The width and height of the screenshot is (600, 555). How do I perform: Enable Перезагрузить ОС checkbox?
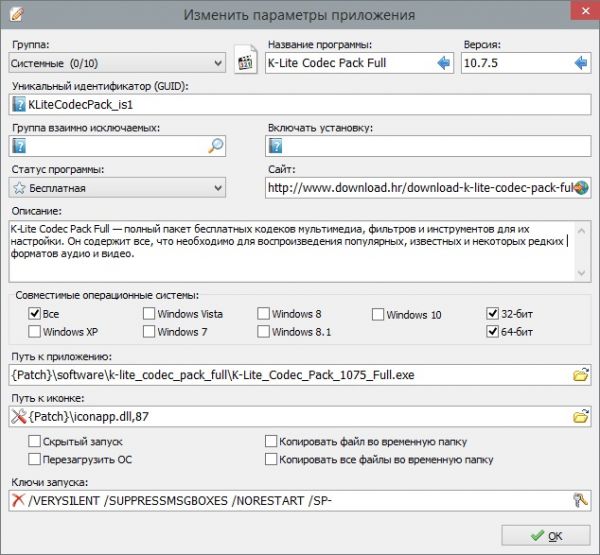(x=34, y=459)
